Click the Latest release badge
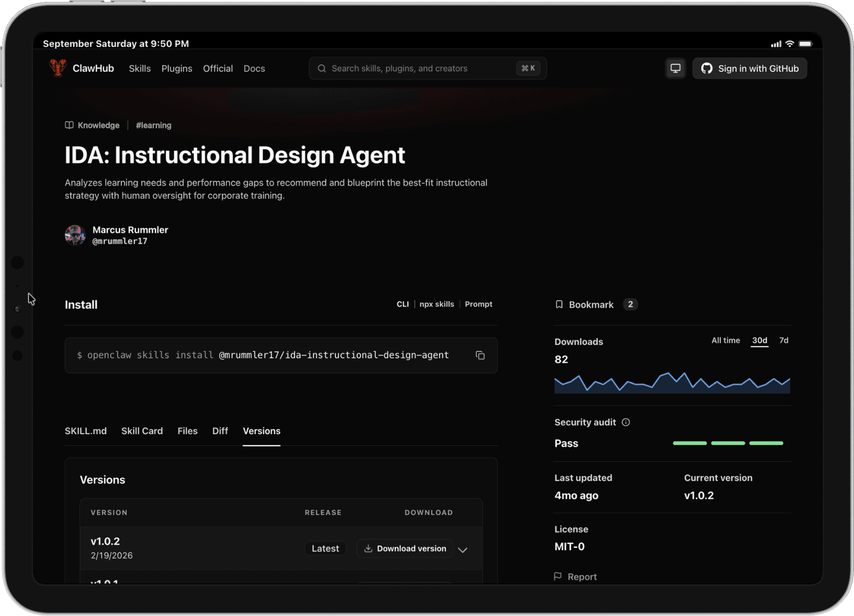This screenshot has height=616, width=854. [325, 548]
